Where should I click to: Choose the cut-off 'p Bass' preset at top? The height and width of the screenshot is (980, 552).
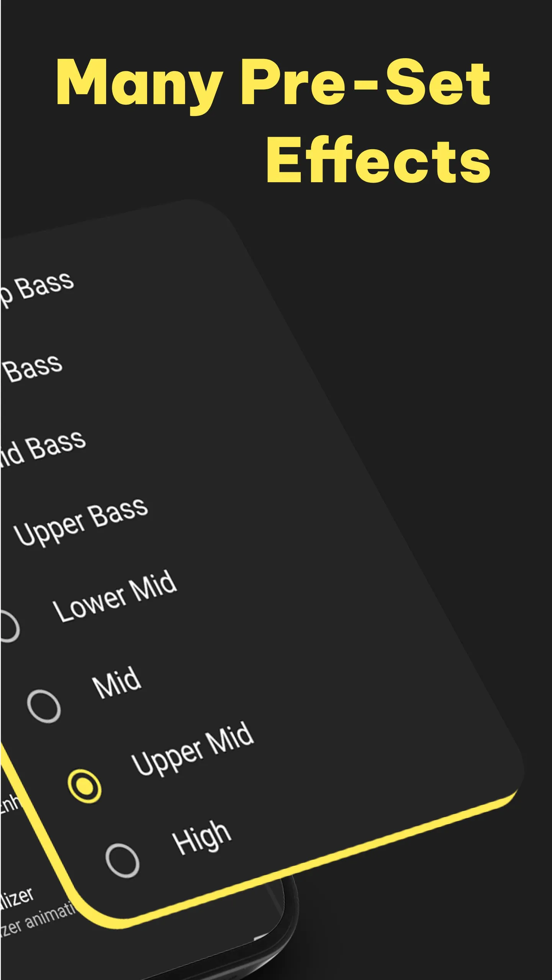click(x=38, y=288)
